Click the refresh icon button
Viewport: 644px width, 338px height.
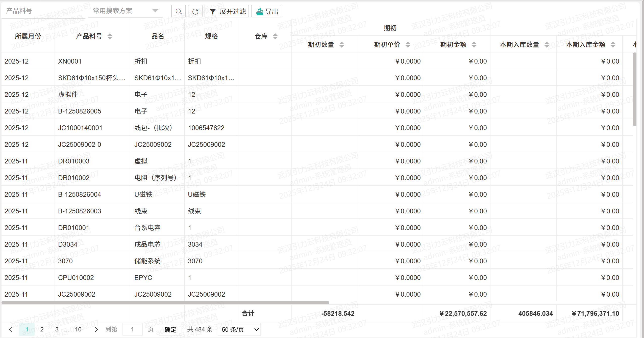tap(195, 11)
